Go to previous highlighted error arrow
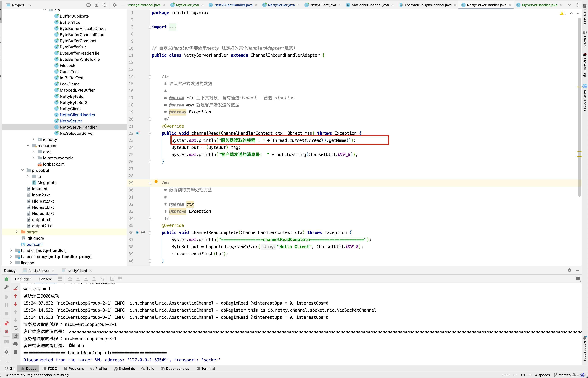Screen dimensions: 588x378 (x=571, y=13)
